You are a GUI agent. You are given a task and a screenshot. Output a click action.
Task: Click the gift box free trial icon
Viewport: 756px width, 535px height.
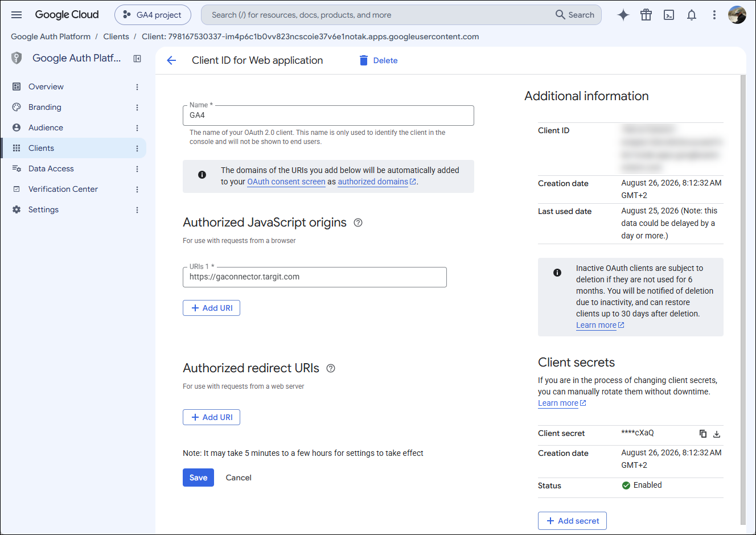646,15
